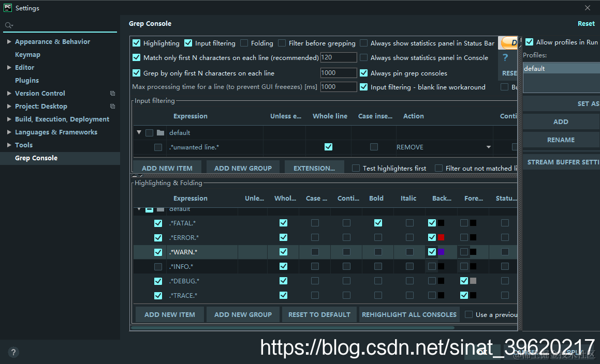Enable the Folding checkbox
Screen dimensions: 600x364
coord(244,43)
